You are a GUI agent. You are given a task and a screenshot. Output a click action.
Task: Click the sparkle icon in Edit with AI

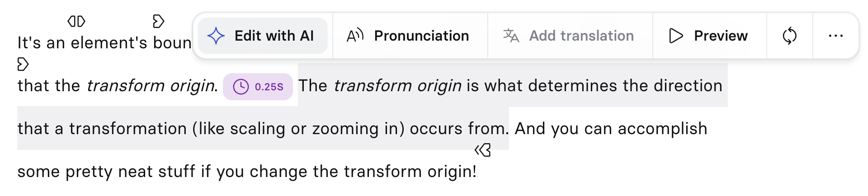point(216,36)
